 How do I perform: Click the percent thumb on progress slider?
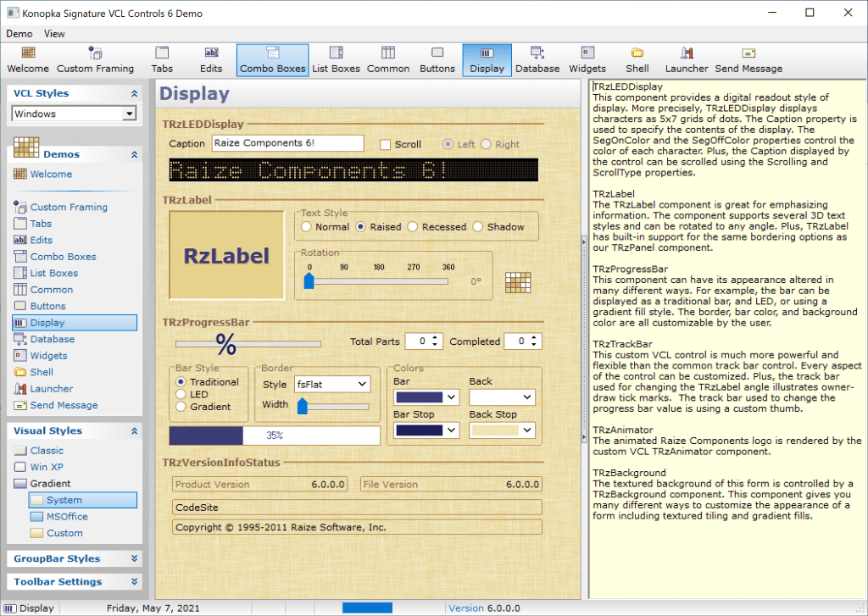225,344
